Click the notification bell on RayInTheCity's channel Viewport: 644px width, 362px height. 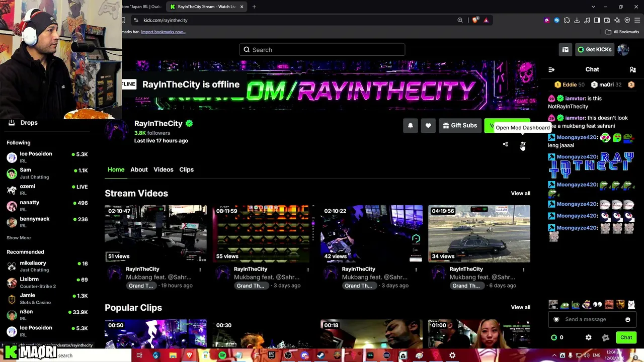coord(411,126)
